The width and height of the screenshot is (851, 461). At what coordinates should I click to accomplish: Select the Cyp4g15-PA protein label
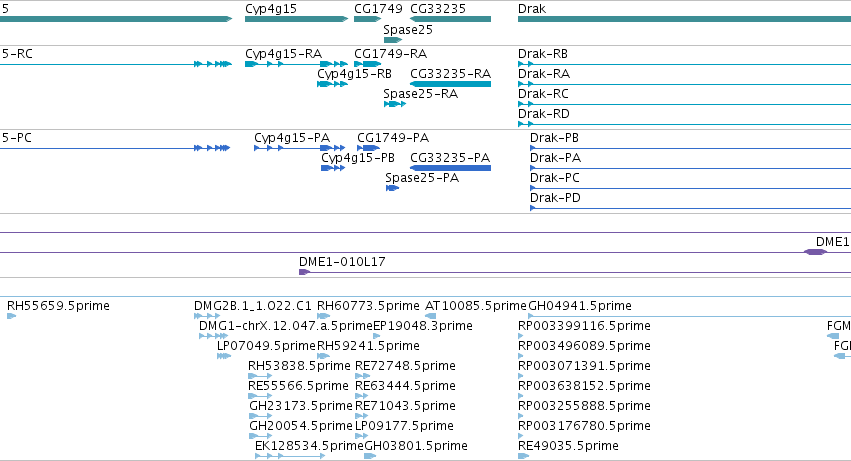292,138
